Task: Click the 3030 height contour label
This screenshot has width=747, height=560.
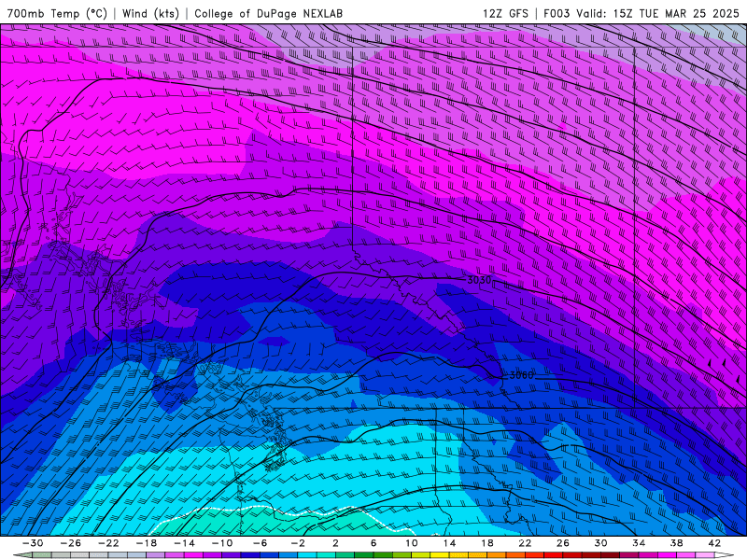Action: [x=479, y=280]
